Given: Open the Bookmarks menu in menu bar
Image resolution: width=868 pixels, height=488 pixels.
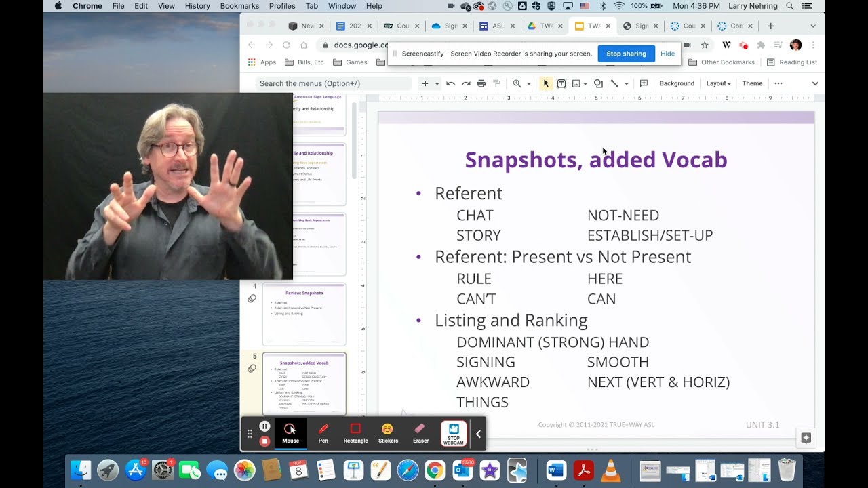Looking at the screenshot, I should pyautogui.click(x=239, y=6).
